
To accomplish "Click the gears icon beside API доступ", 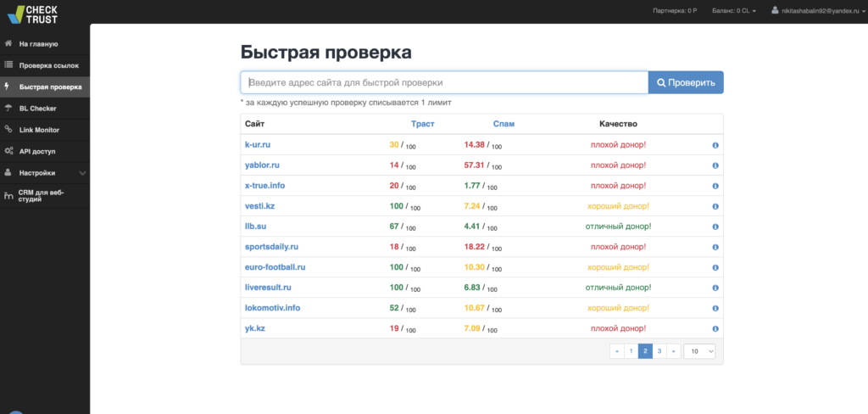I will coord(8,151).
